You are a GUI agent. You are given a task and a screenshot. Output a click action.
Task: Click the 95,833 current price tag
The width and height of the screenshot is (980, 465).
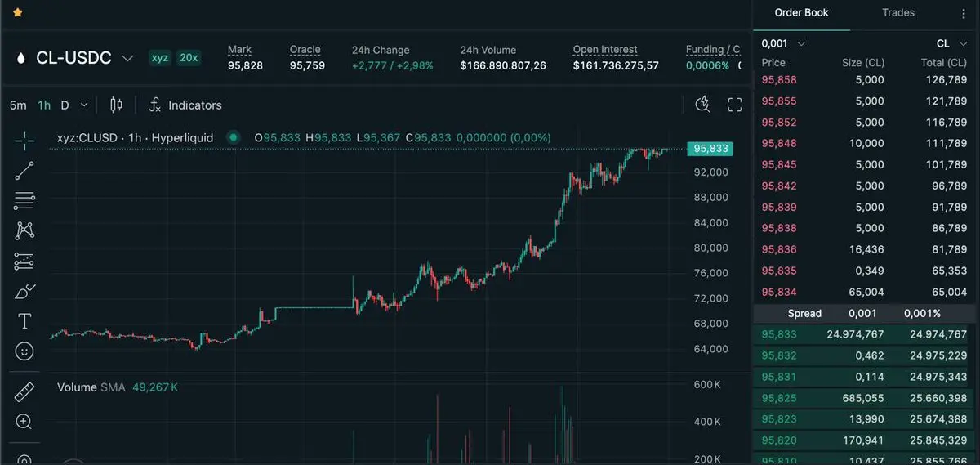[710, 149]
